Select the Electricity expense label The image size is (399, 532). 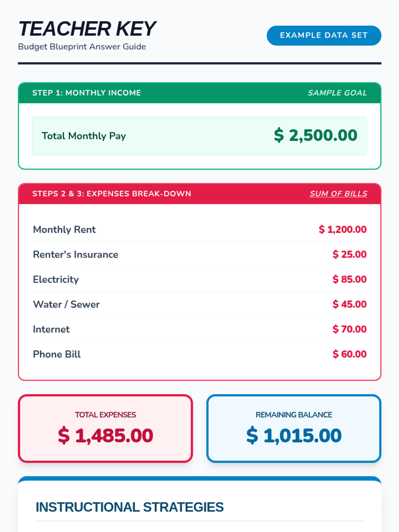click(x=56, y=279)
